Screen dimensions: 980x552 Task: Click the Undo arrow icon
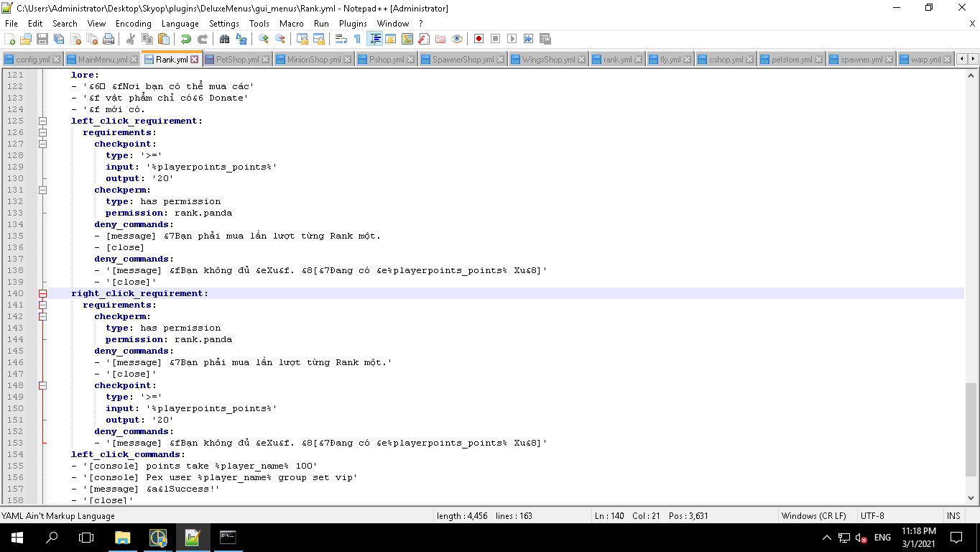tap(185, 39)
